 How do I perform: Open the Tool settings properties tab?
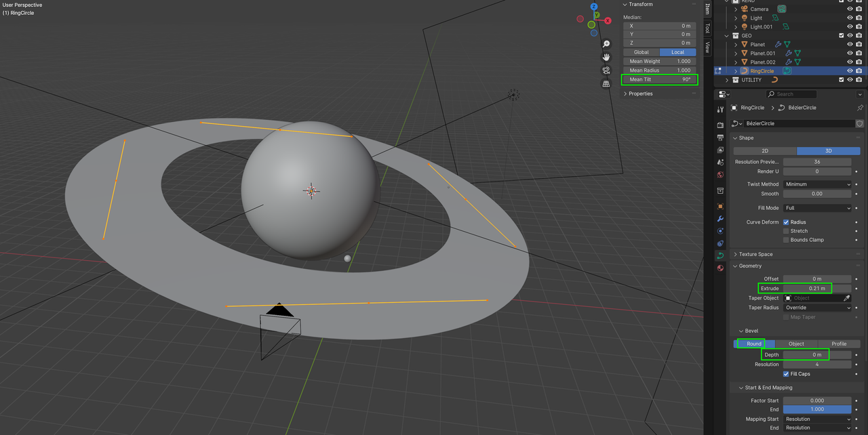(720, 110)
